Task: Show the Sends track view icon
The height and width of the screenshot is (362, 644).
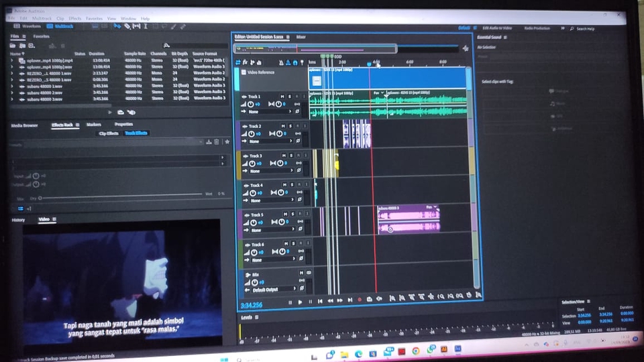Action: click(252, 62)
